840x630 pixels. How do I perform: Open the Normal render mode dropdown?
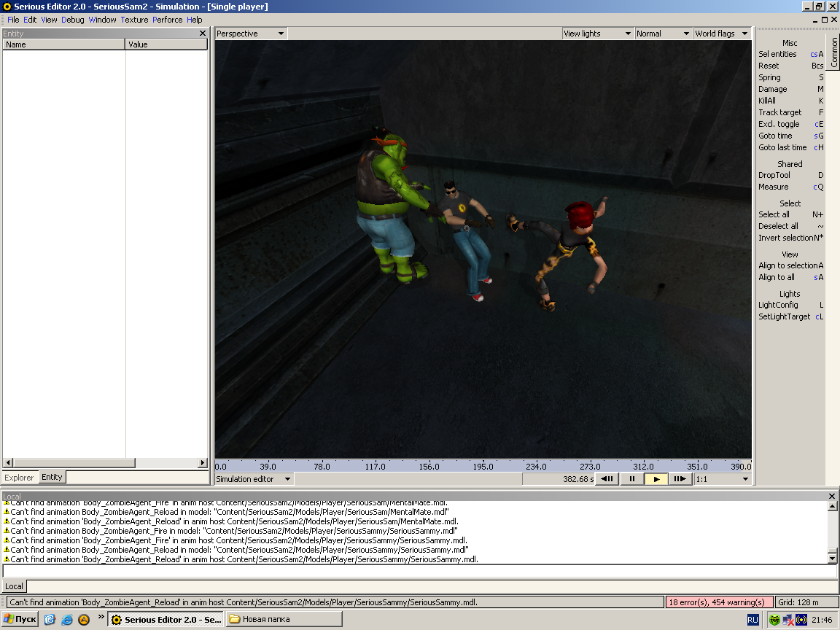[664, 34]
